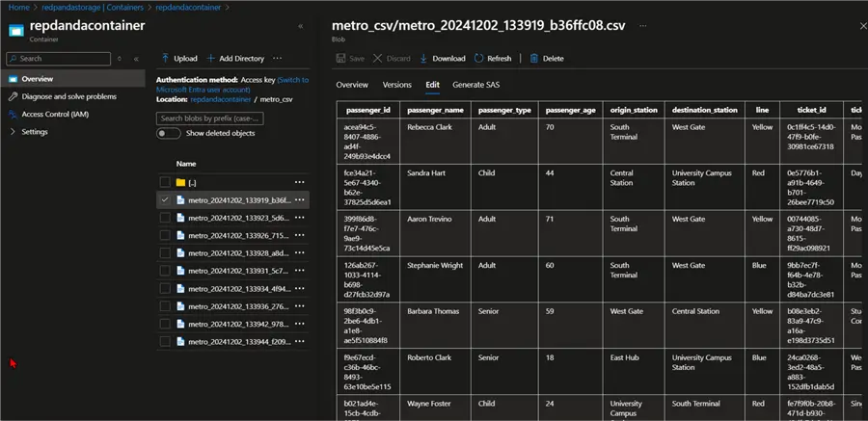Image resolution: width=868 pixels, height=421 pixels.
Task: Click file icon of metro_20241202_133923 blob
Action: point(180,218)
